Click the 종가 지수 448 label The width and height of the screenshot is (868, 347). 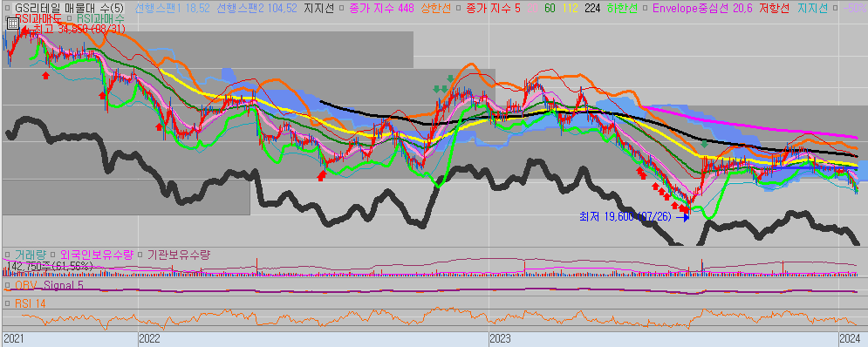(x=381, y=8)
